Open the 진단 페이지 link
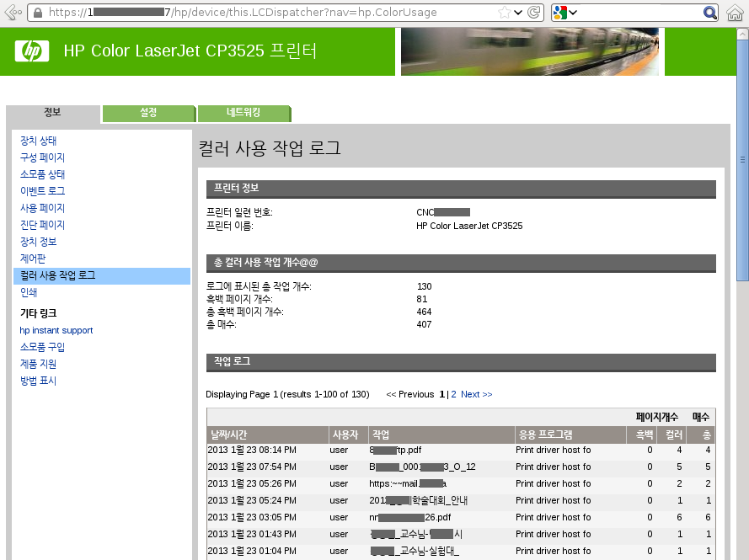This screenshot has height=560, width=749. coord(42,225)
